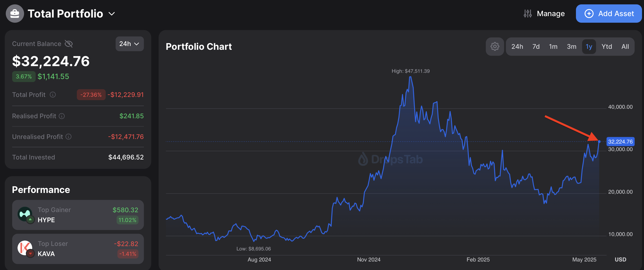644x270 pixels.
Task: Click Unrealised Profit info icon
Action: (68, 137)
